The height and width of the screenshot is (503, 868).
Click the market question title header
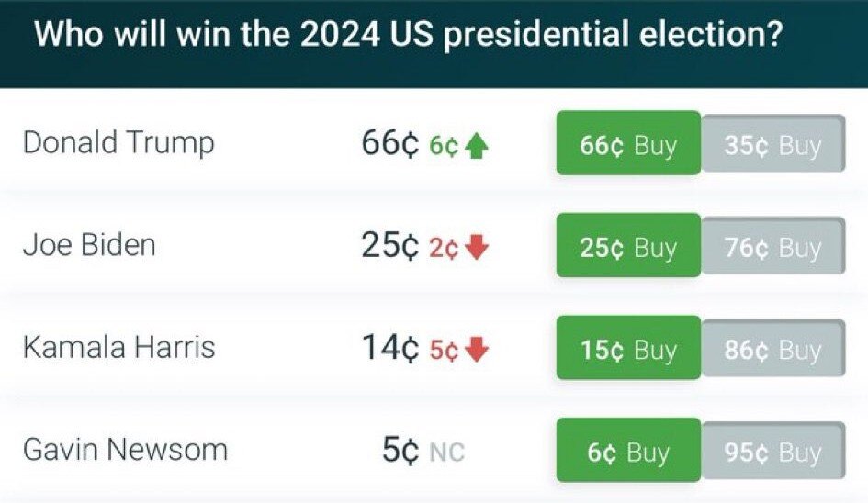pyautogui.click(x=408, y=37)
